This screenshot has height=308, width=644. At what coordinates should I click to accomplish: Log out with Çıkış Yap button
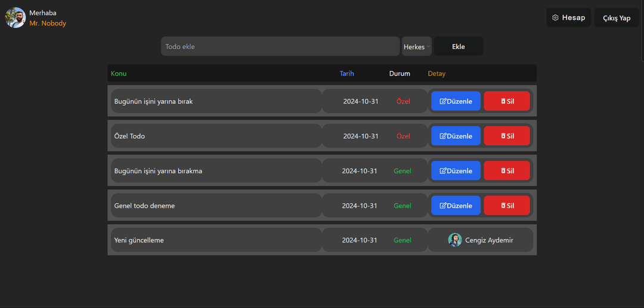[x=617, y=18]
